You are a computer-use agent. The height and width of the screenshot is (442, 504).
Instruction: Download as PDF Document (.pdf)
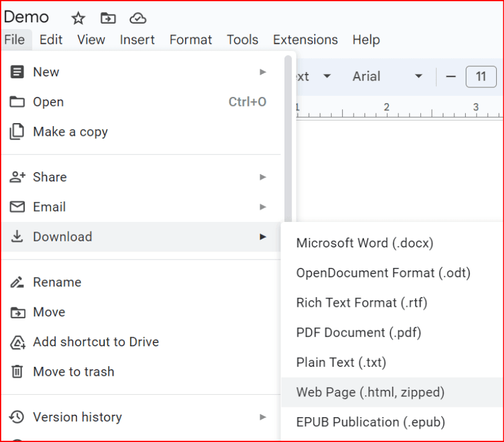point(358,333)
